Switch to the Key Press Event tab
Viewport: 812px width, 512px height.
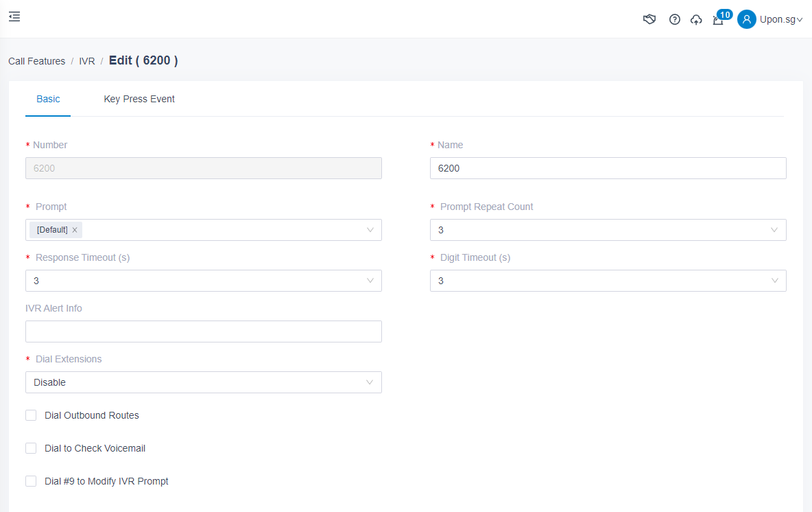[x=139, y=99]
